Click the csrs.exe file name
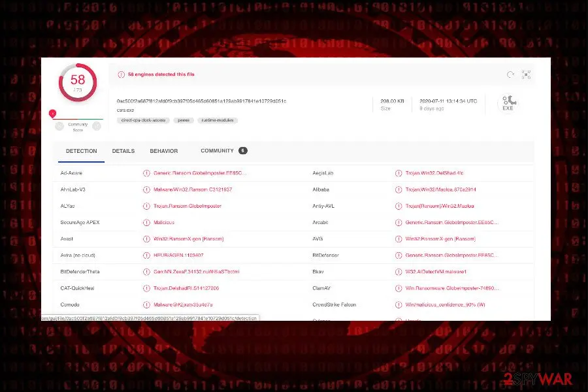The height and width of the screenshot is (392, 588). [x=125, y=110]
